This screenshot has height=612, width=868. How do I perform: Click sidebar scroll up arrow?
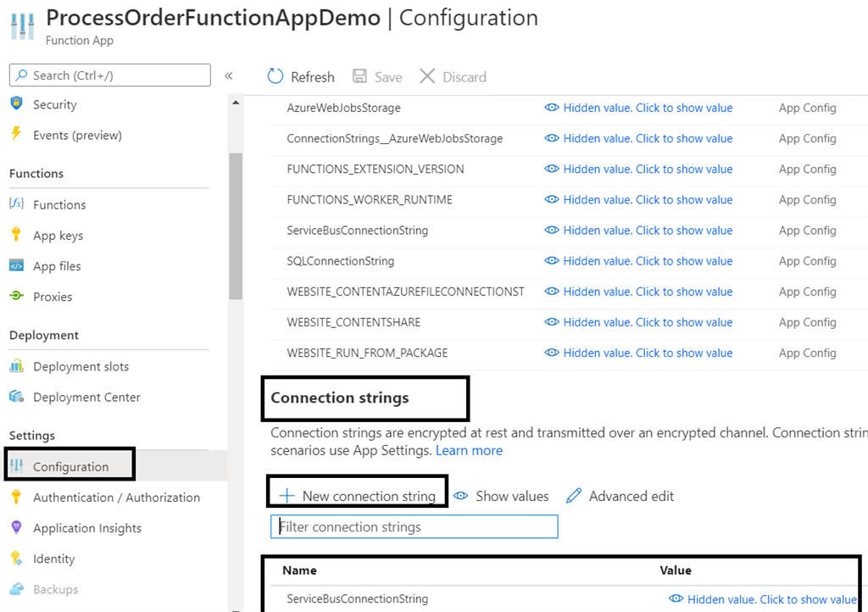point(236,103)
